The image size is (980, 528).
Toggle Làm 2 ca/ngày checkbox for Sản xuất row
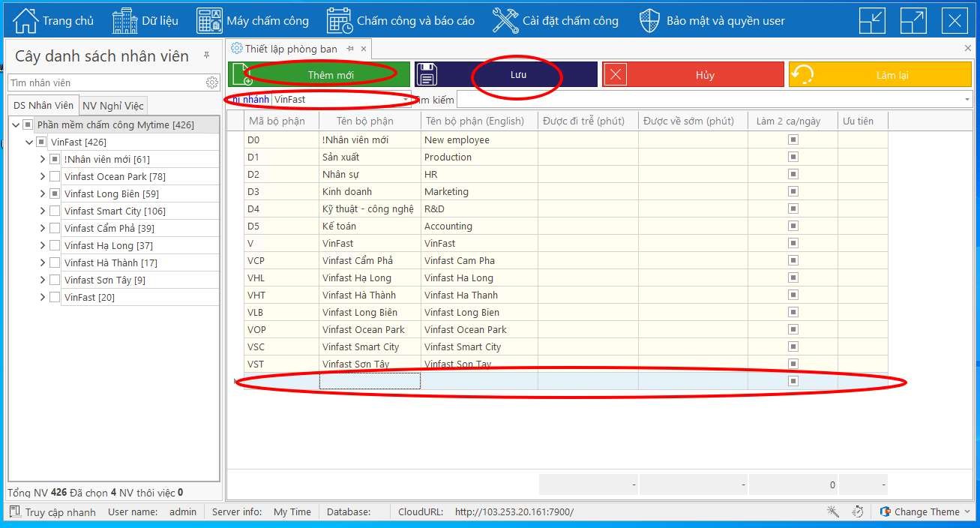(793, 157)
